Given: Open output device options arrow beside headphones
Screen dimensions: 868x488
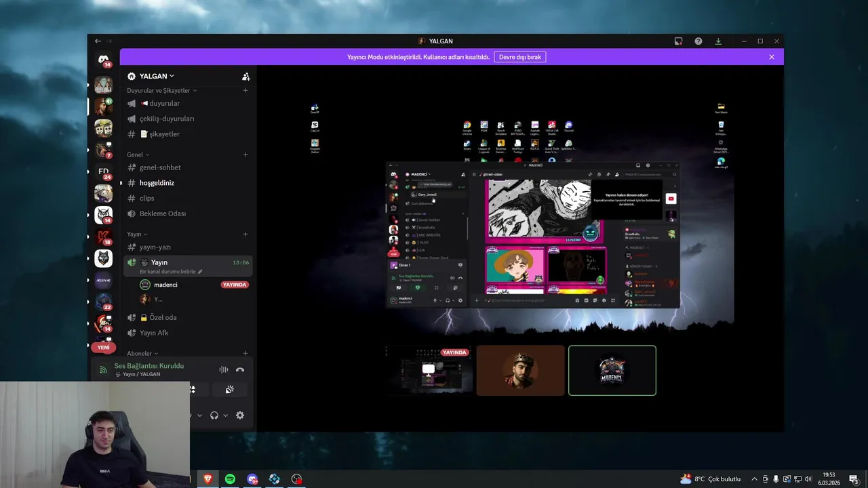Looking at the screenshot, I should point(225,415).
